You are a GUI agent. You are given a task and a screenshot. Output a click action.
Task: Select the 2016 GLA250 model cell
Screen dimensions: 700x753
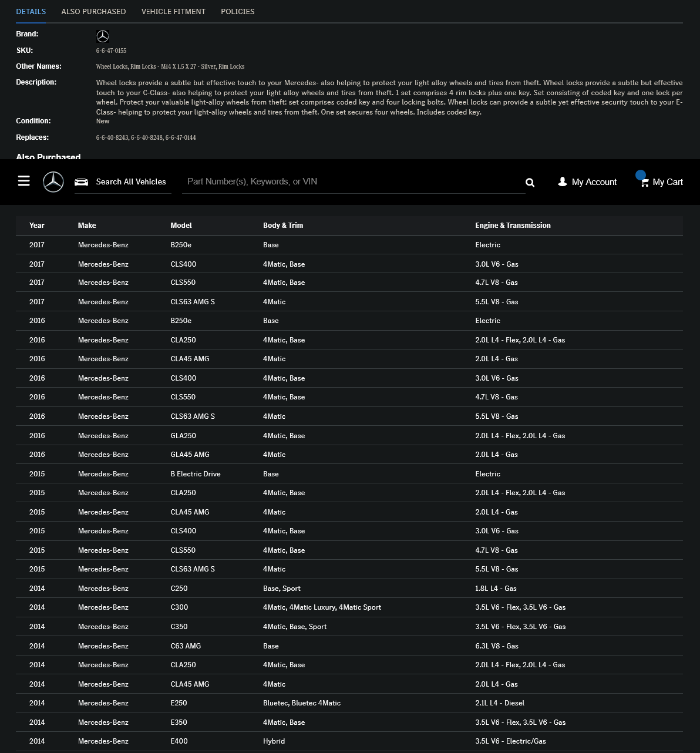[x=183, y=436]
